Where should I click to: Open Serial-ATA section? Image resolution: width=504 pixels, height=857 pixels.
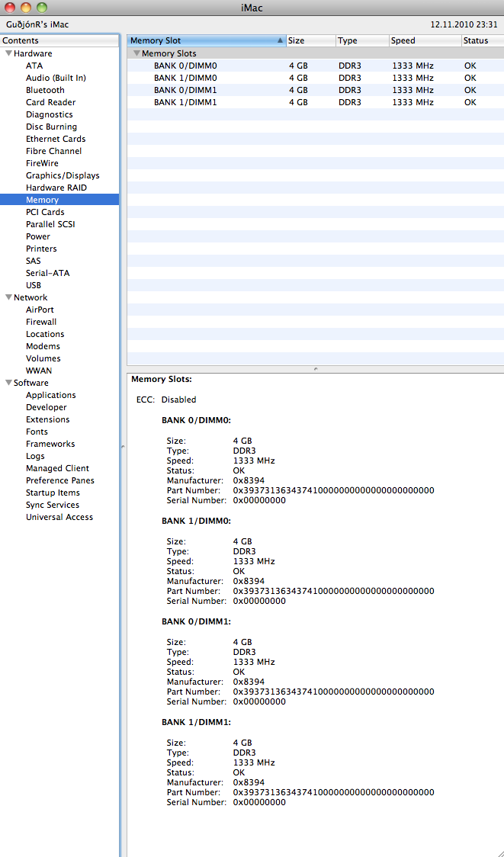[47, 273]
